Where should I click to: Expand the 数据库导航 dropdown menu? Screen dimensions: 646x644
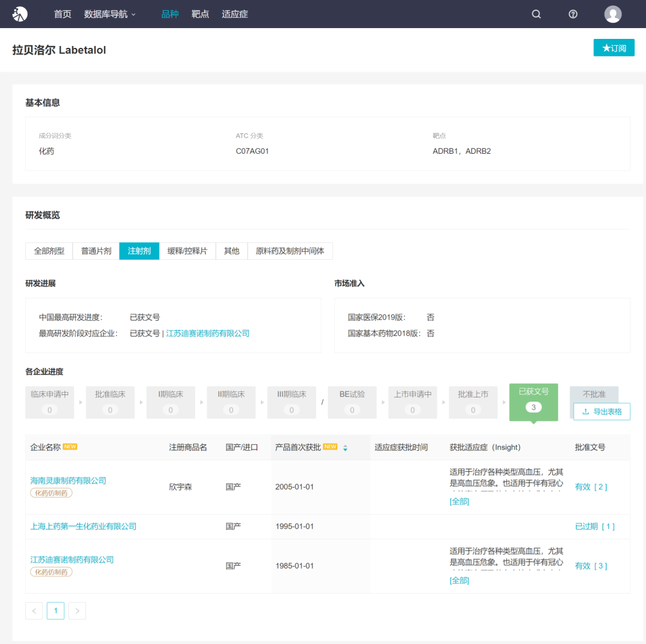coord(109,14)
